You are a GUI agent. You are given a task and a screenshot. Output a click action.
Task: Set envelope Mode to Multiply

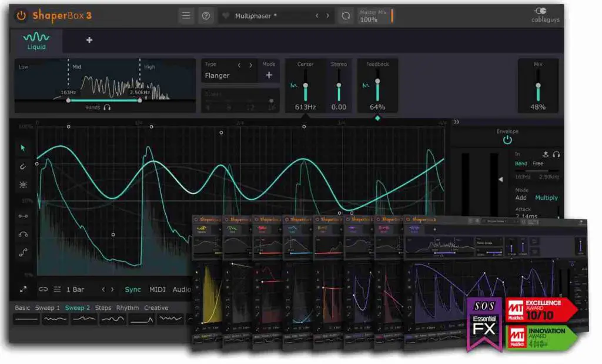546,198
